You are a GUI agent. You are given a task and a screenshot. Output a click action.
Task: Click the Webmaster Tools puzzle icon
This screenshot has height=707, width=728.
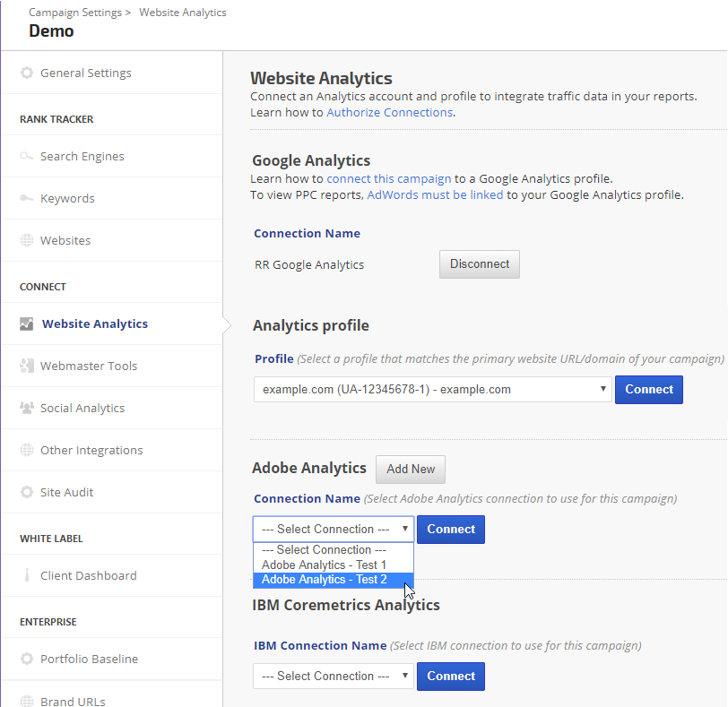pyautogui.click(x=27, y=366)
